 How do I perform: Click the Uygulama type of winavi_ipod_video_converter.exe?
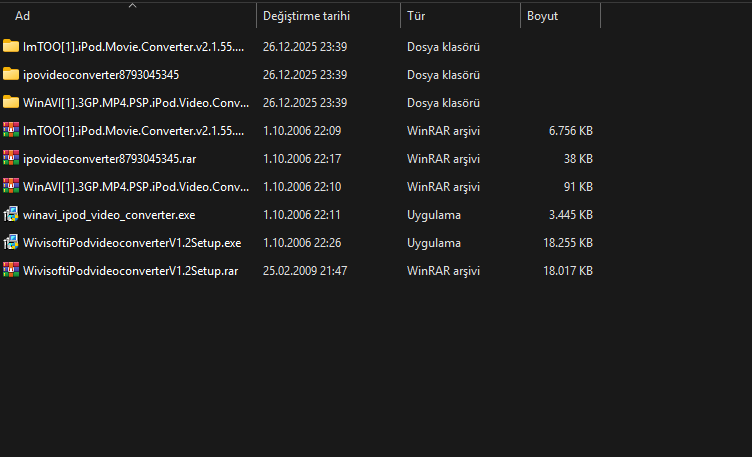[x=434, y=215]
